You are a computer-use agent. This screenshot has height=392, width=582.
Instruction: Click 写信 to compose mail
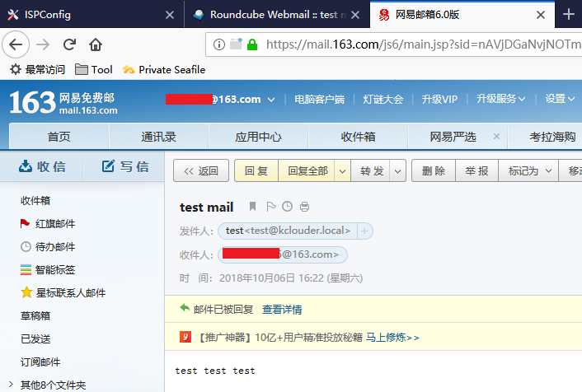125,166
